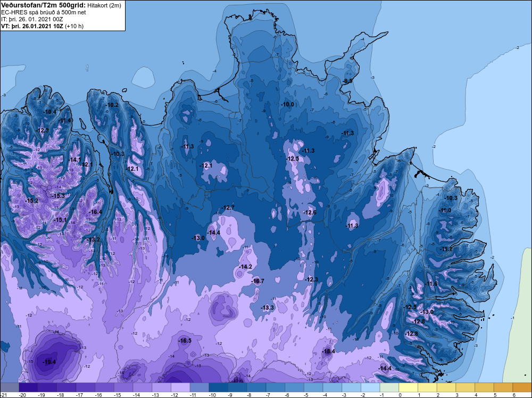Click the -15.3 temperature label
This screenshot has width=532, height=398.
tap(58, 196)
